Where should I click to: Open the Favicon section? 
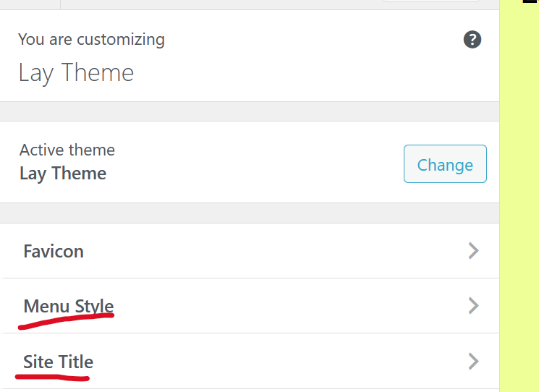click(54, 251)
